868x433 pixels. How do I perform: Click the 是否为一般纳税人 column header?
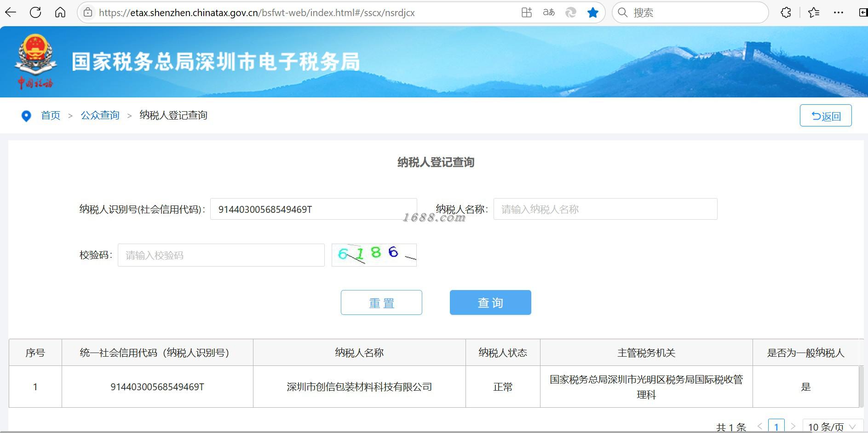(805, 353)
